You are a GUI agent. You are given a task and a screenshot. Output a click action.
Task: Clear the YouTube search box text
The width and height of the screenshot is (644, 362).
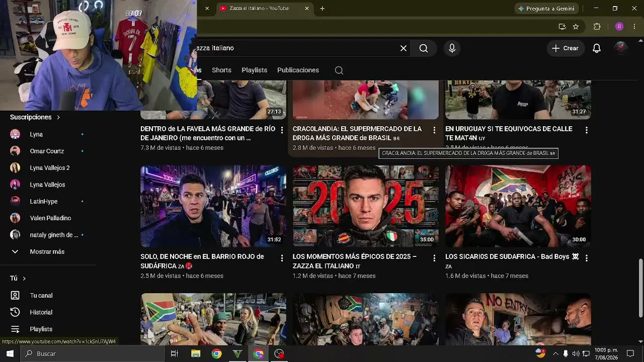pos(404,48)
